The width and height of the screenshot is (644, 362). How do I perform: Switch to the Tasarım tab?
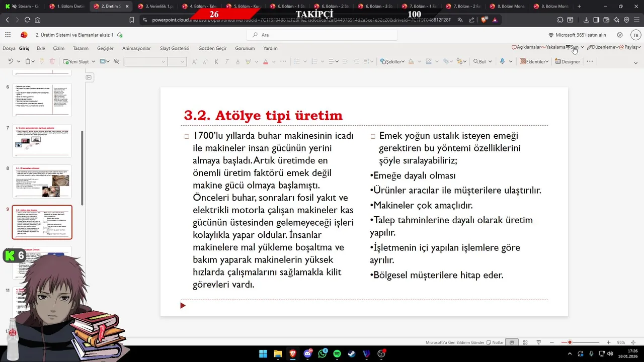[80, 48]
